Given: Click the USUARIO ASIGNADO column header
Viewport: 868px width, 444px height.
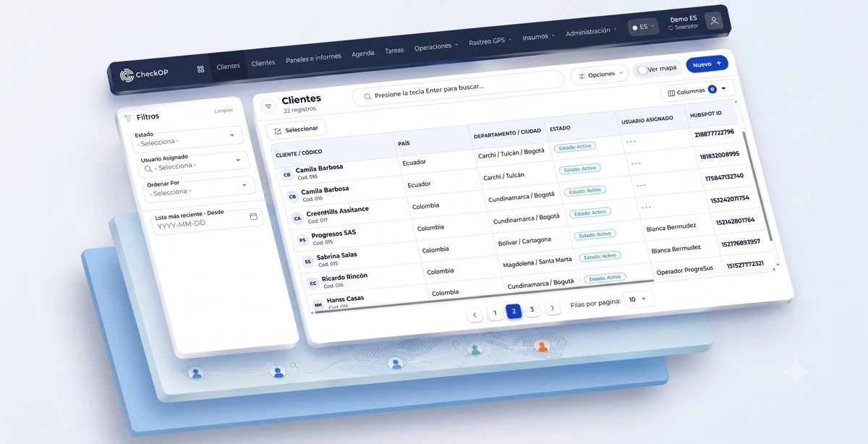Looking at the screenshot, I should (x=647, y=119).
